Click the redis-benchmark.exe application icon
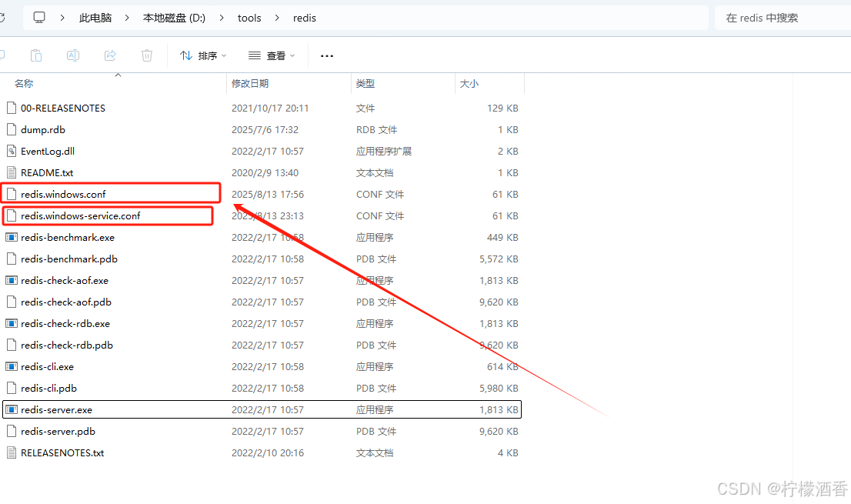 [11, 237]
